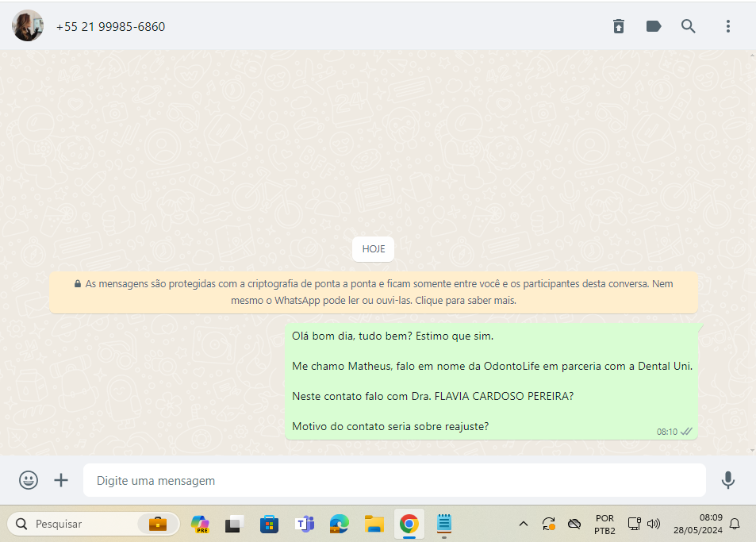
Task: Open contact info for +55 21 99985-6860
Action: 110,26
